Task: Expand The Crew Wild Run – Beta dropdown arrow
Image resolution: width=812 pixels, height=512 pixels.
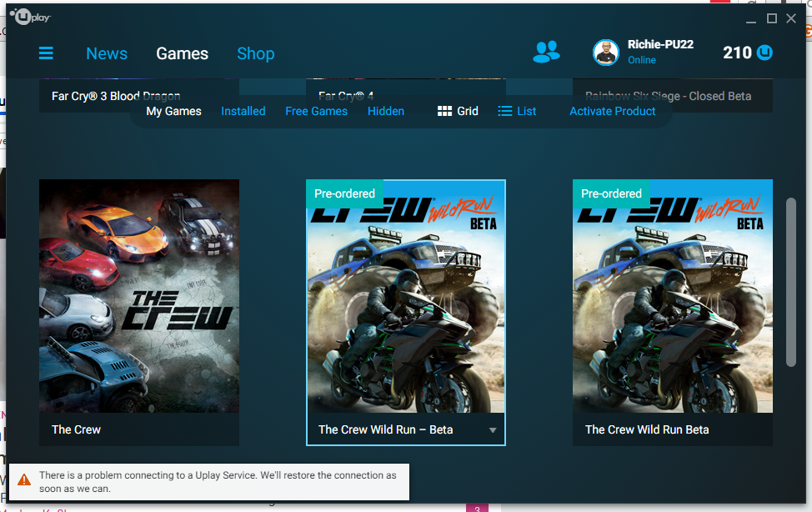Action: pos(493,430)
